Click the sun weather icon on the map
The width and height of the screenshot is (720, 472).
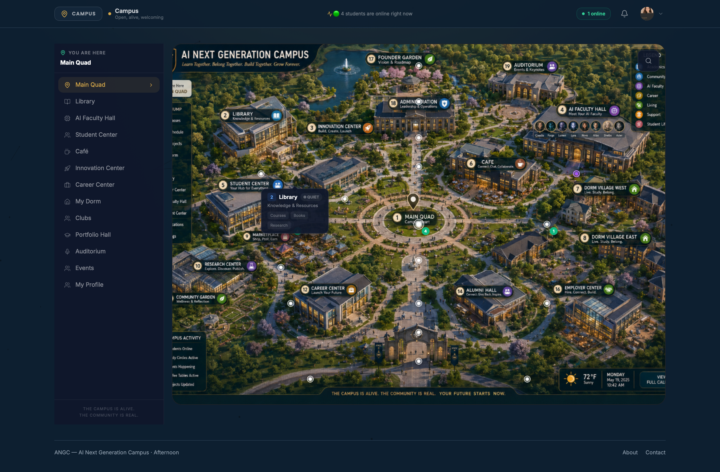571,379
